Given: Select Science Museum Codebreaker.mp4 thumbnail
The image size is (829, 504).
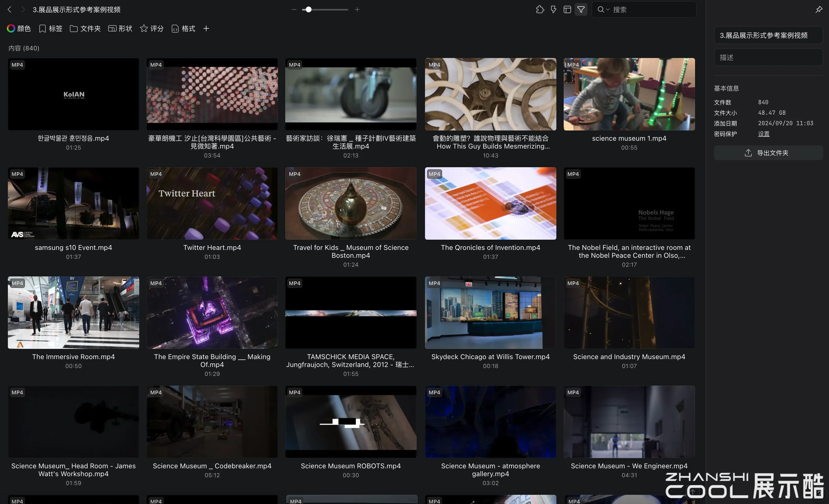Looking at the screenshot, I should point(212,422).
